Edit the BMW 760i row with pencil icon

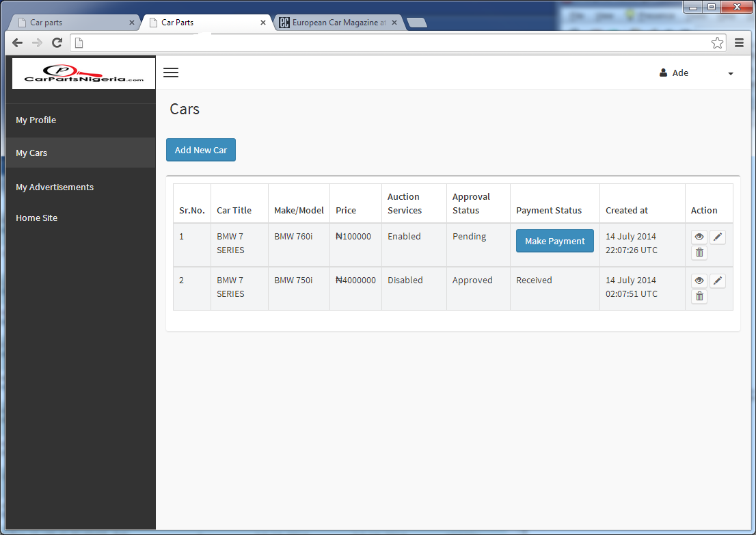(717, 237)
